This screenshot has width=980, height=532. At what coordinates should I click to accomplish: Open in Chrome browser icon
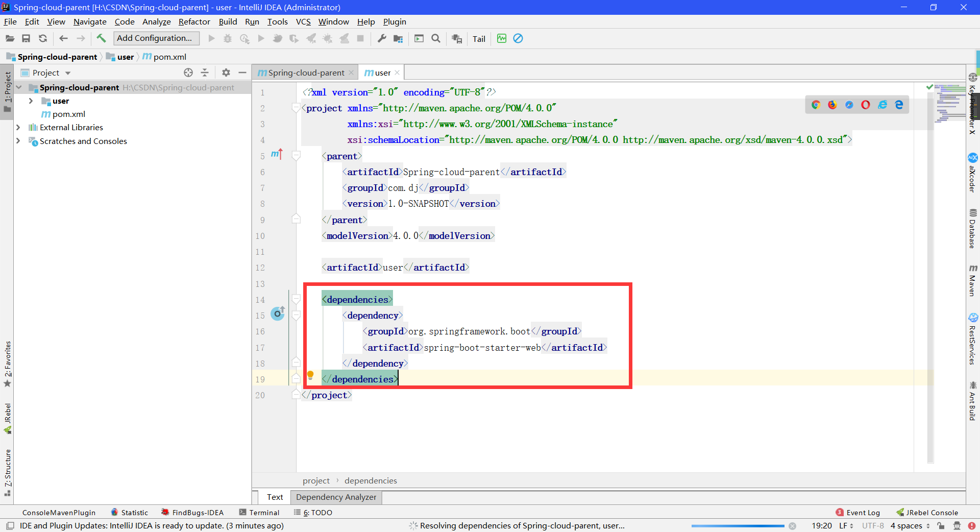816,105
